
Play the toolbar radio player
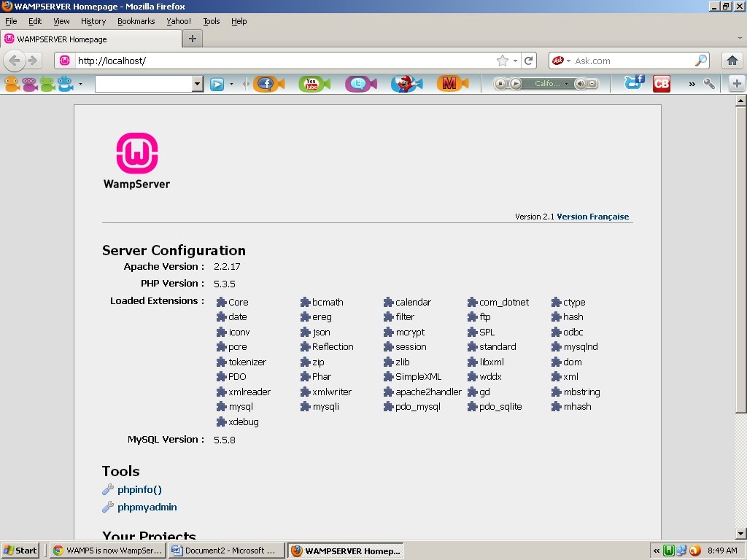pos(516,84)
